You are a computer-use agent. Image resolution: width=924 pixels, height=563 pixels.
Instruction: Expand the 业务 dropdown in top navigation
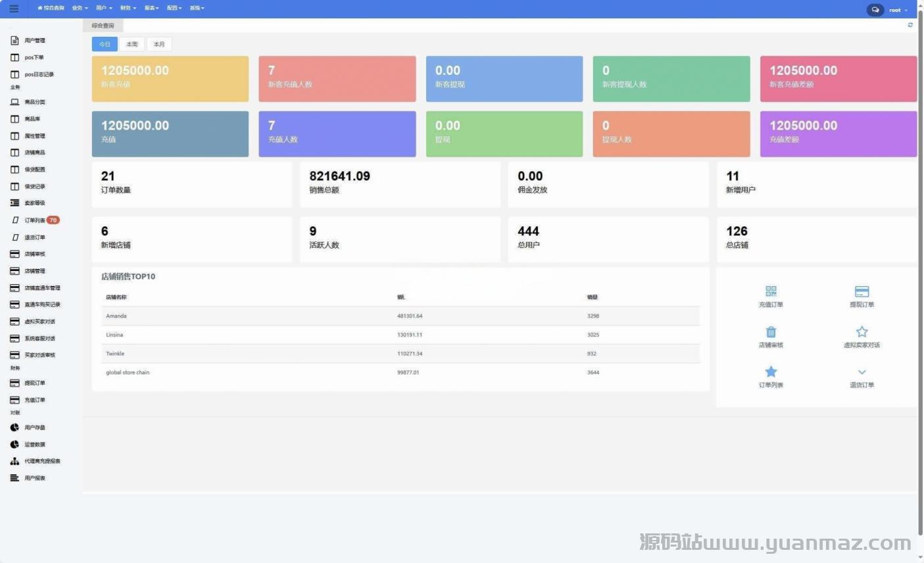pyautogui.click(x=80, y=9)
